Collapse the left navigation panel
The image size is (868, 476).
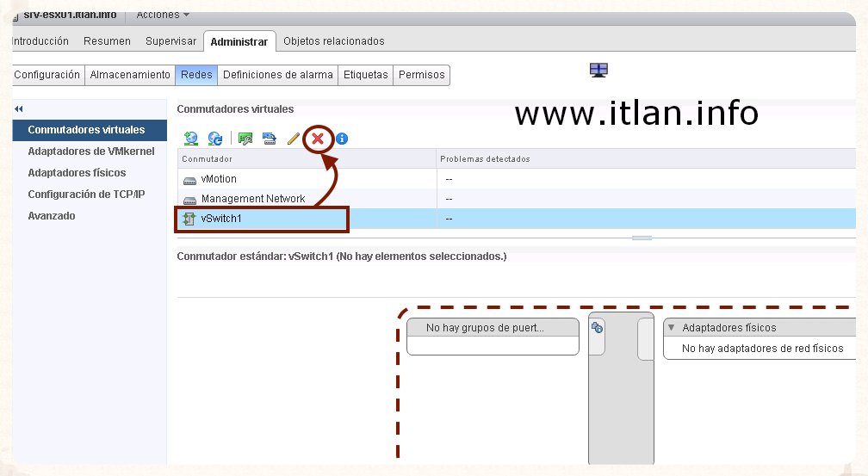click(19, 108)
